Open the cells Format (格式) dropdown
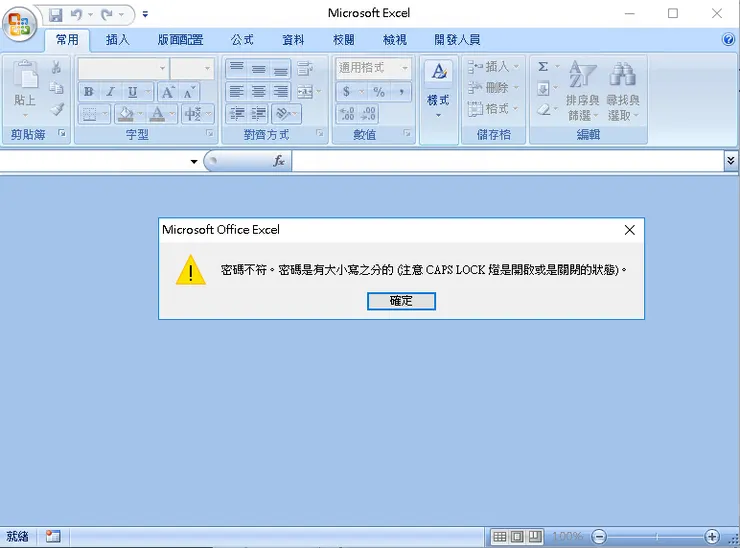 coord(493,109)
